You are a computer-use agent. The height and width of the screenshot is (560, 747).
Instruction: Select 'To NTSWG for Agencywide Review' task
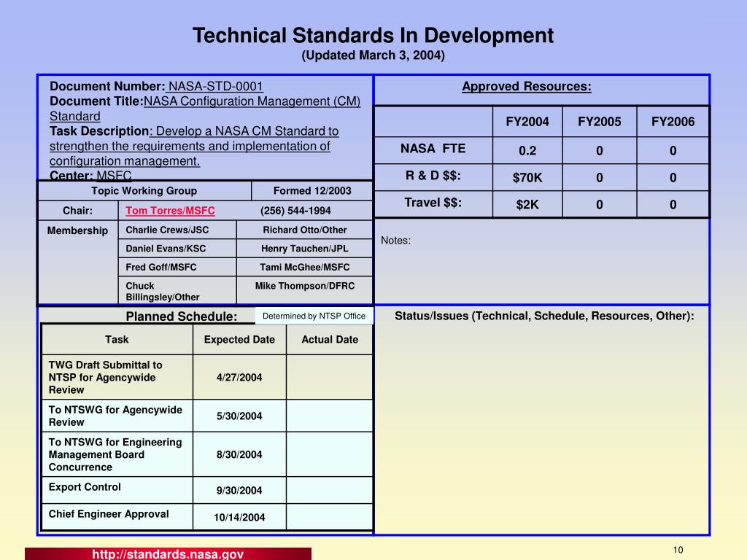pos(115,416)
